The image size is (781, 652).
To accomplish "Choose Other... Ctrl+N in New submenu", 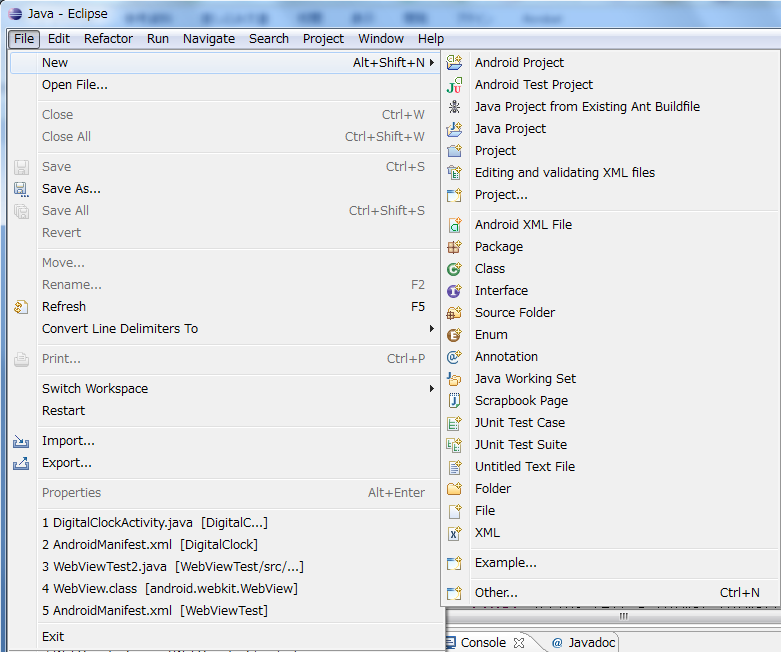I will 611,593.
